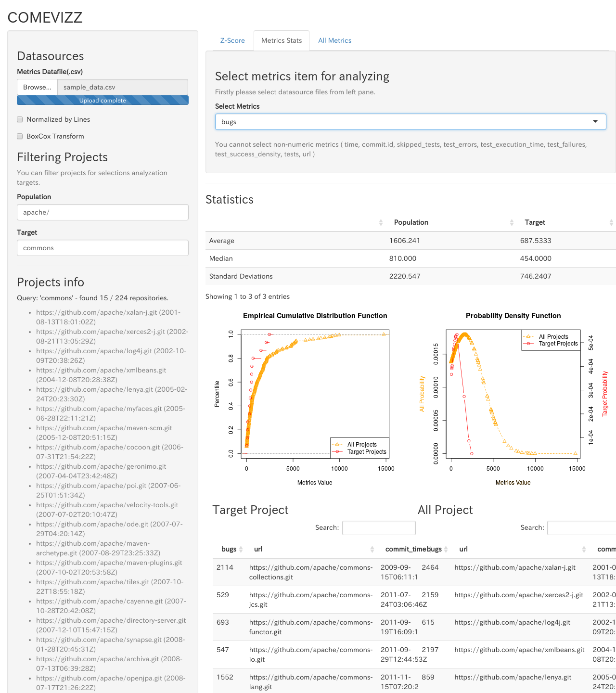
Task: Click the geronimo.git entry in Projects info
Action: pyautogui.click(x=101, y=471)
